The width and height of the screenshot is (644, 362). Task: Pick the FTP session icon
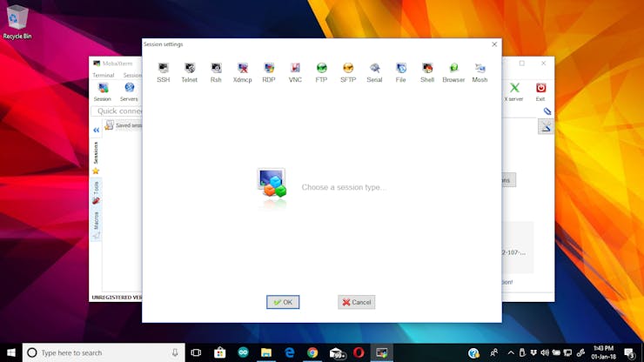[x=321, y=72]
